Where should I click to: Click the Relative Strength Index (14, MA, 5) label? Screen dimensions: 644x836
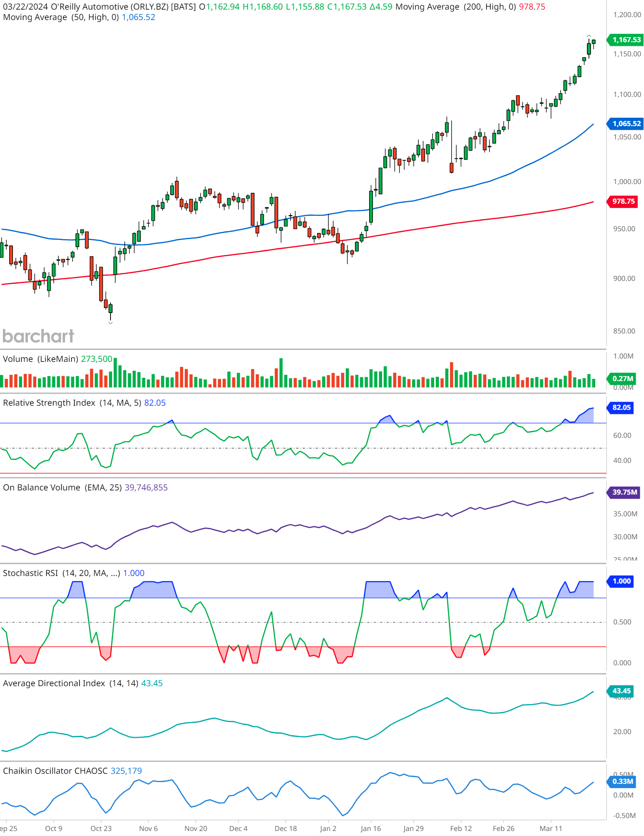[72, 403]
